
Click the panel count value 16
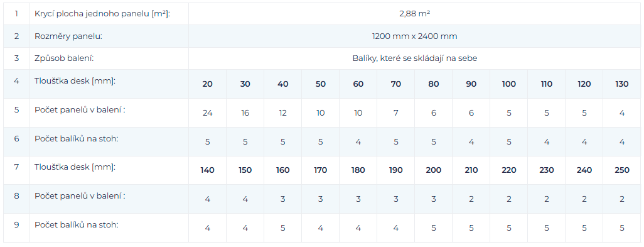245,113
